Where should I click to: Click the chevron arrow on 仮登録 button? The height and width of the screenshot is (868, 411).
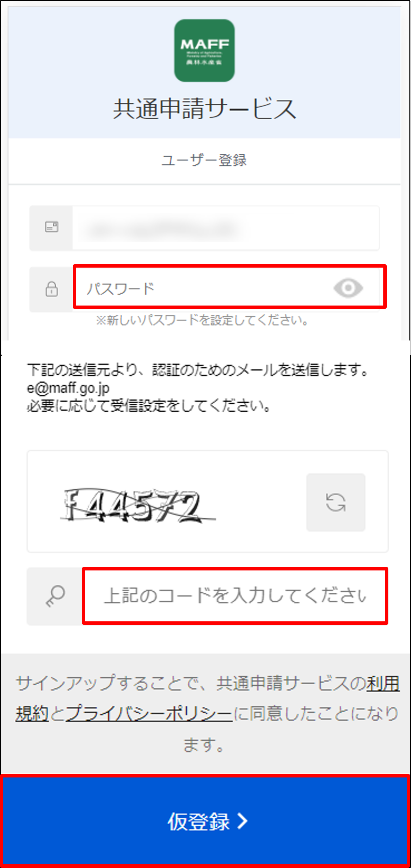click(243, 821)
